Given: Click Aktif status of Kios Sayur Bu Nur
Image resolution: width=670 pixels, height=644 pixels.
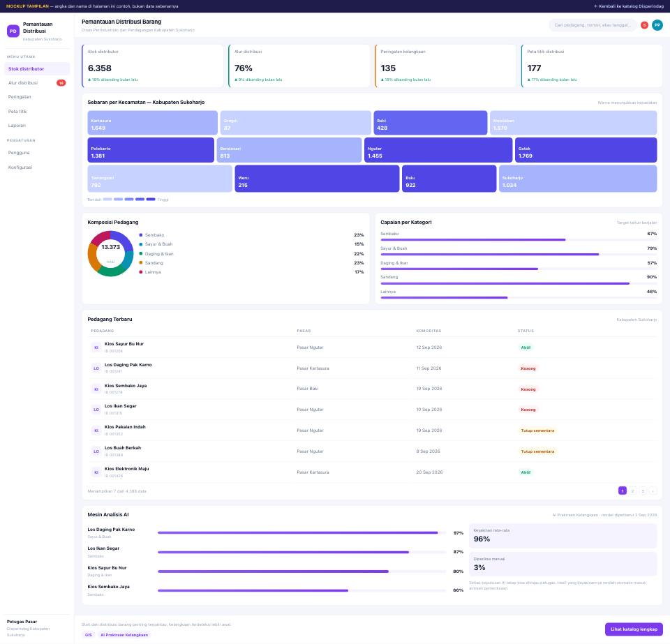Looking at the screenshot, I should click(x=526, y=347).
